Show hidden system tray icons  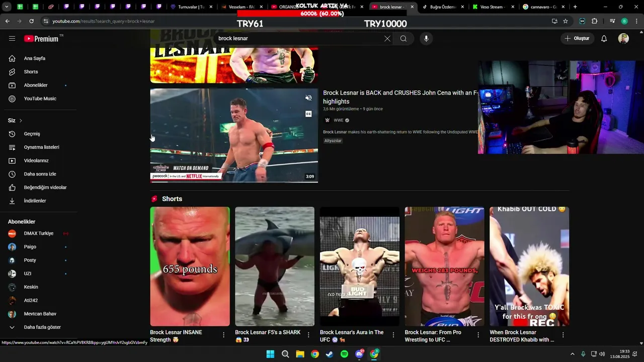pyautogui.click(x=572, y=354)
